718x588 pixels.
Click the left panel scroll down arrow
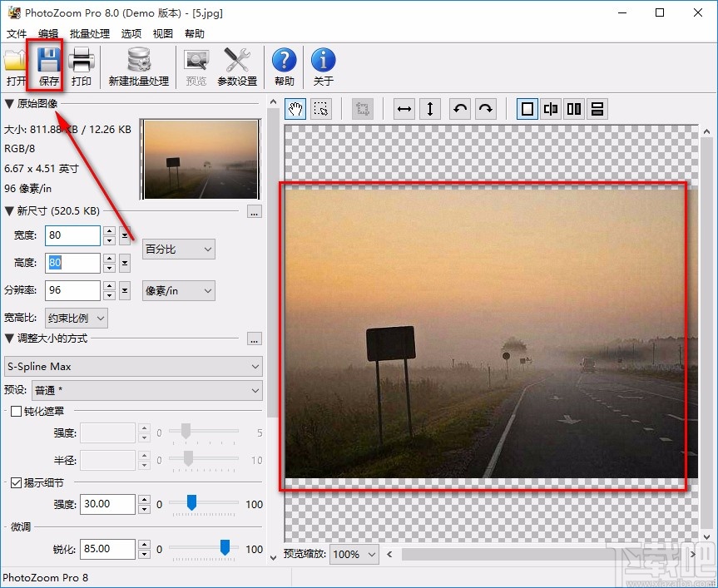click(274, 557)
